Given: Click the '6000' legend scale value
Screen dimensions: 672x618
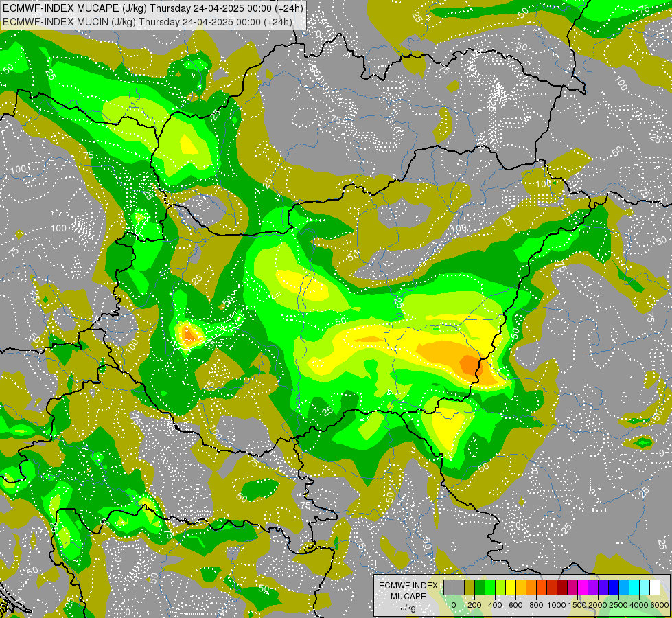Looking at the screenshot, I should (660, 605).
